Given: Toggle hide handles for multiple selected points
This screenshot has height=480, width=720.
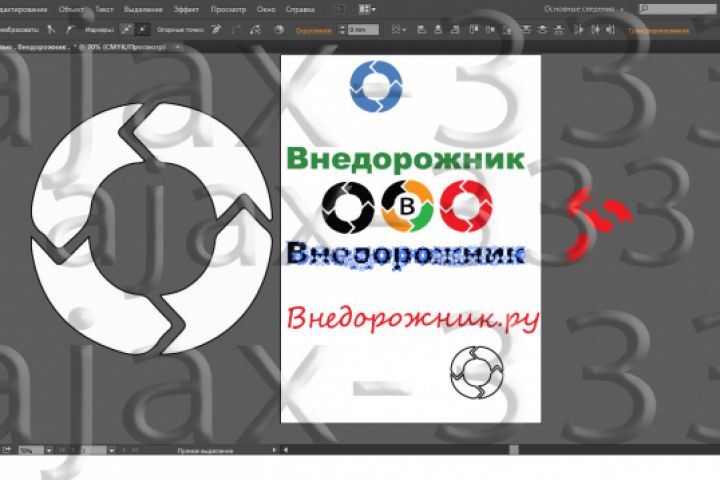Looking at the screenshot, I should 143,30.
